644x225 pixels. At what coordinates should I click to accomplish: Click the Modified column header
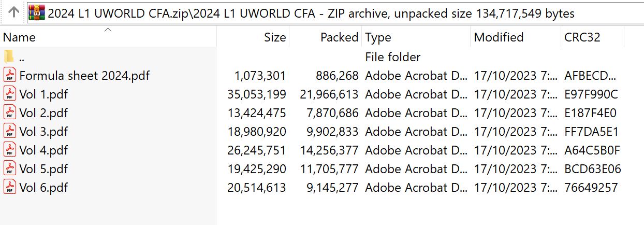[499, 38]
